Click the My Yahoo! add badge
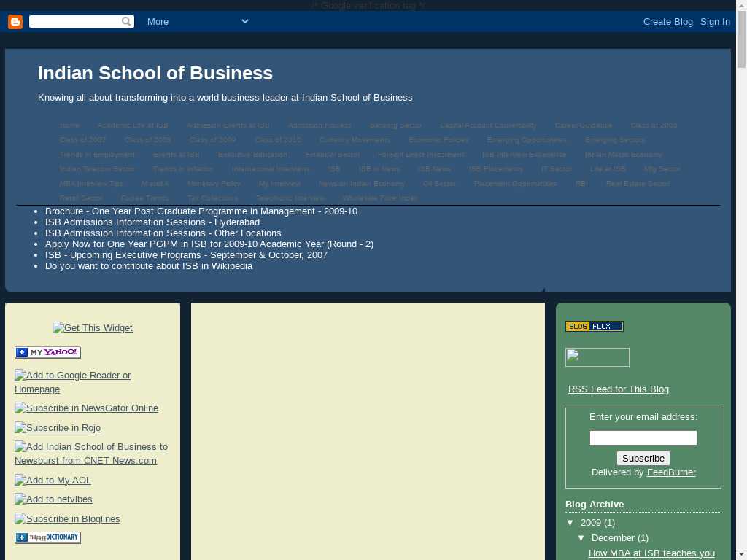 (47, 353)
